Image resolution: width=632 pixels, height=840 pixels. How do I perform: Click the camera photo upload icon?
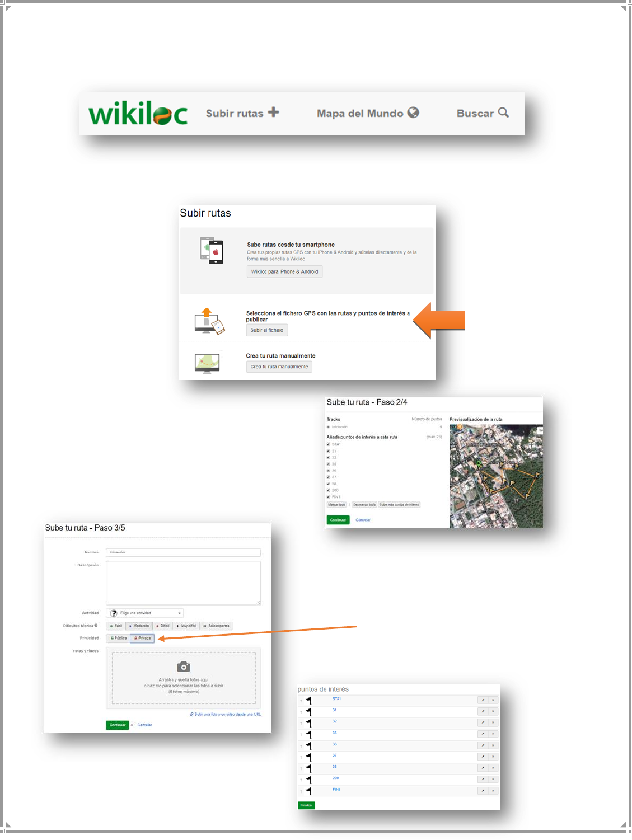coord(184,667)
